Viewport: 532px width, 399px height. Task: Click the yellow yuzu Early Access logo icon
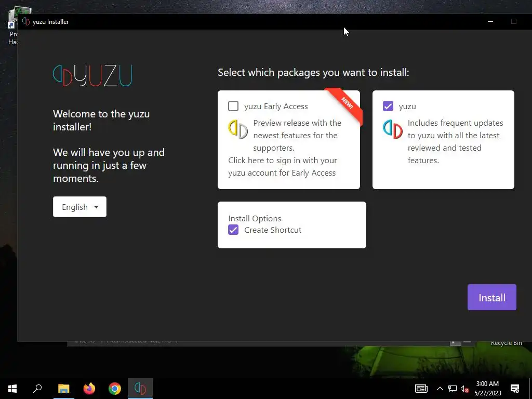point(238,129)
